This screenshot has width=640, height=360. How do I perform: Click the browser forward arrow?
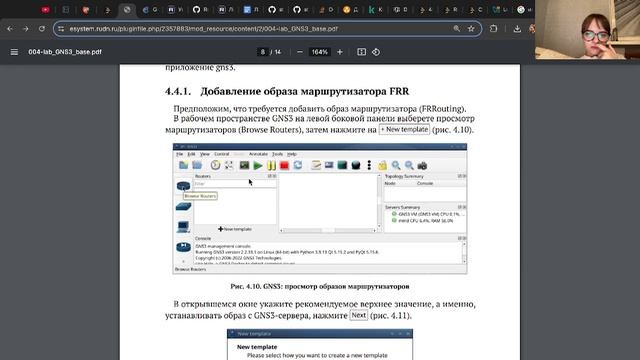(x=26, y=29)
